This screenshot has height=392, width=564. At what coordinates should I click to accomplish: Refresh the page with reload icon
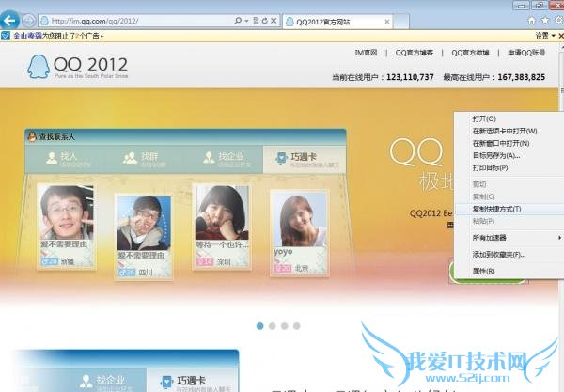265,21
